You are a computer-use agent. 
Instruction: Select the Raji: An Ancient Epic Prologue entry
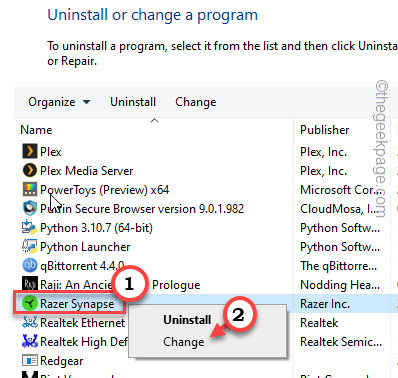120,285
